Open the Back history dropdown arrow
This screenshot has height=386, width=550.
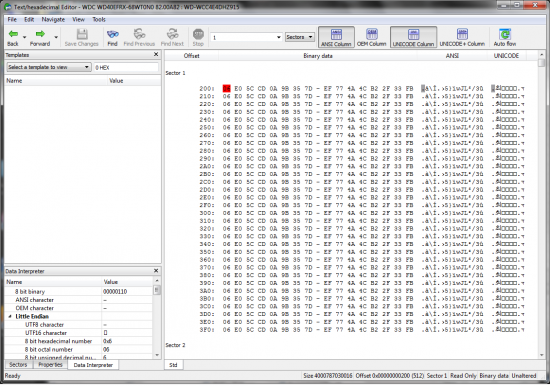[25, 37]
